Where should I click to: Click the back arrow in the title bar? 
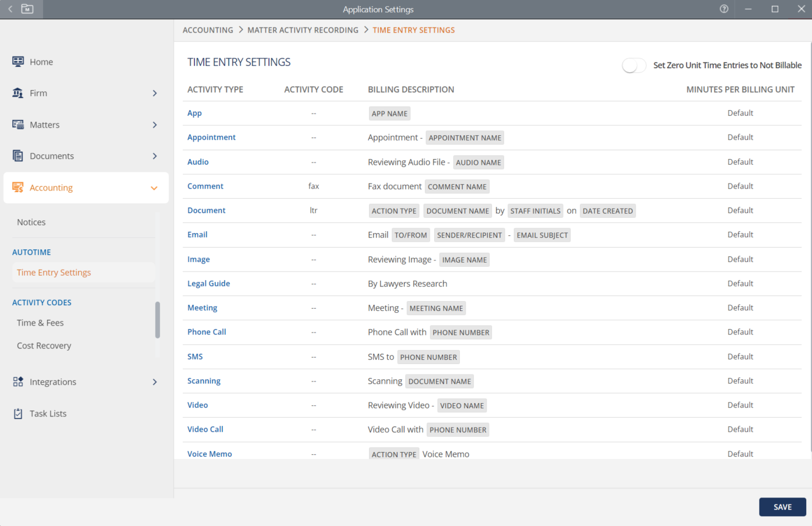[9, 9]
